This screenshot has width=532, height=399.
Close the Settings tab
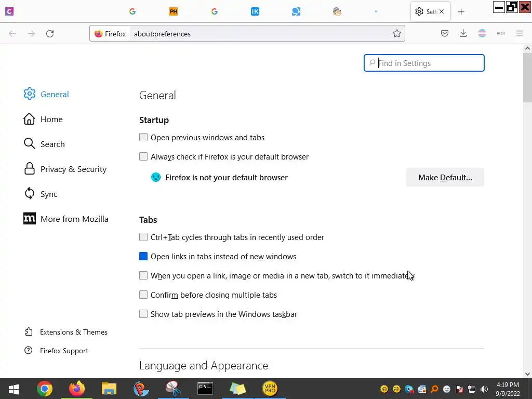[x=442, y=11]
